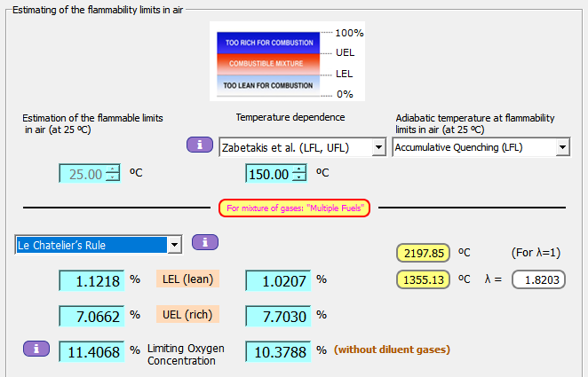The image size is (588, 377).
Task: Click up arrow on 25.00 °C spinner
Action: [112, 169]
